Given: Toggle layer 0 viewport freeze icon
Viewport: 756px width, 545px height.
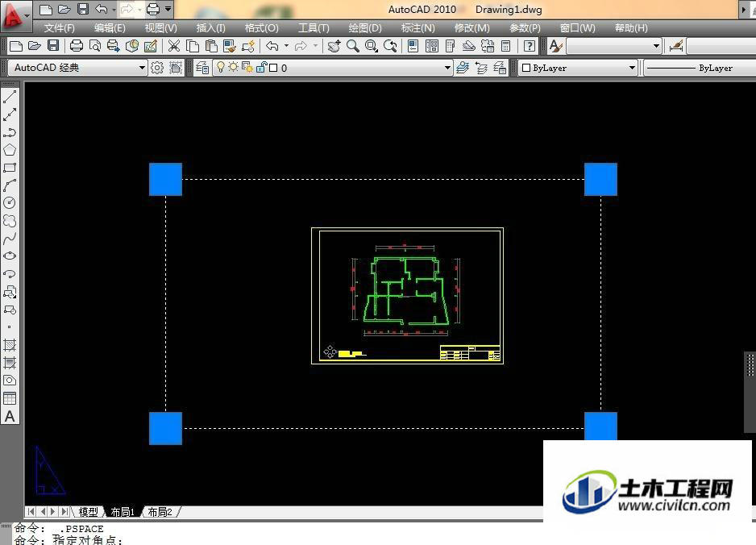Looking at the screenshot, I should point(247,68).
